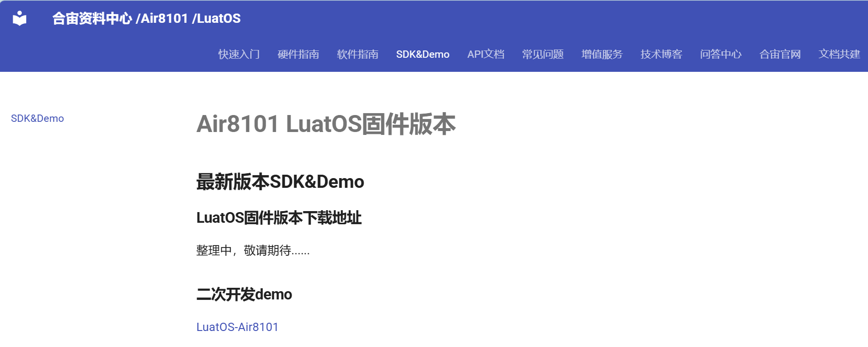Click the SDK&Demo sidebar link
Viewport: 868px width, 347px height.
pos(37,118)
